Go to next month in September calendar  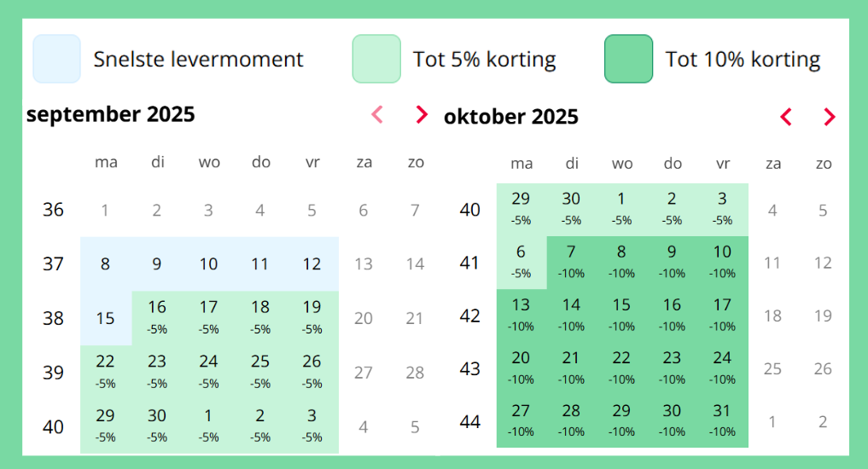point(421,114)
